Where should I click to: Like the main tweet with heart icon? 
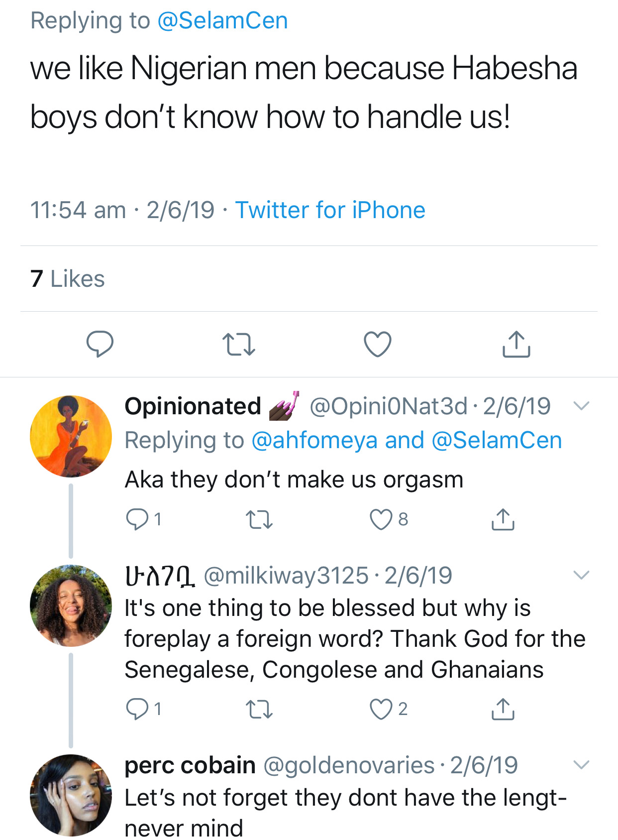click(378, 344)
